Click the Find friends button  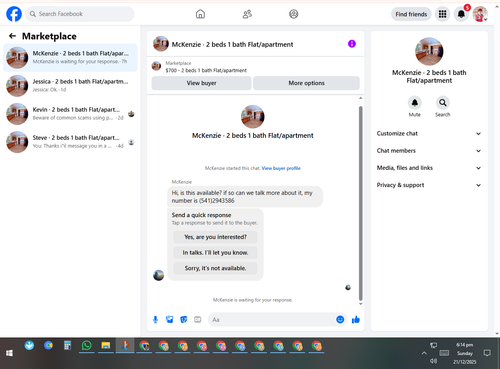pyautogui.click(x=411, y=14)
